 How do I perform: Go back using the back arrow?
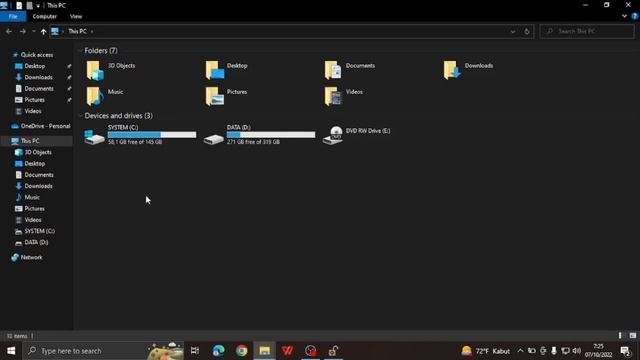[9, 31]
